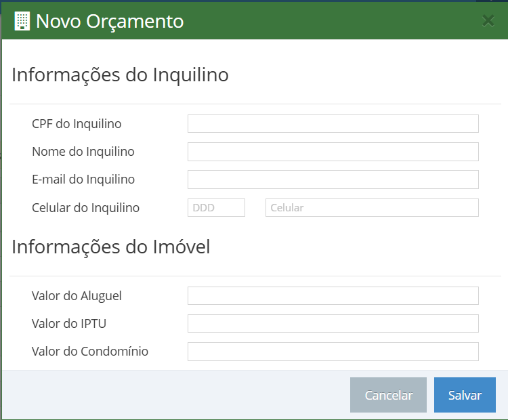The image size is (508, 420).
Task: Focus the CPF do Inquilino field
Action: point(333,123)
